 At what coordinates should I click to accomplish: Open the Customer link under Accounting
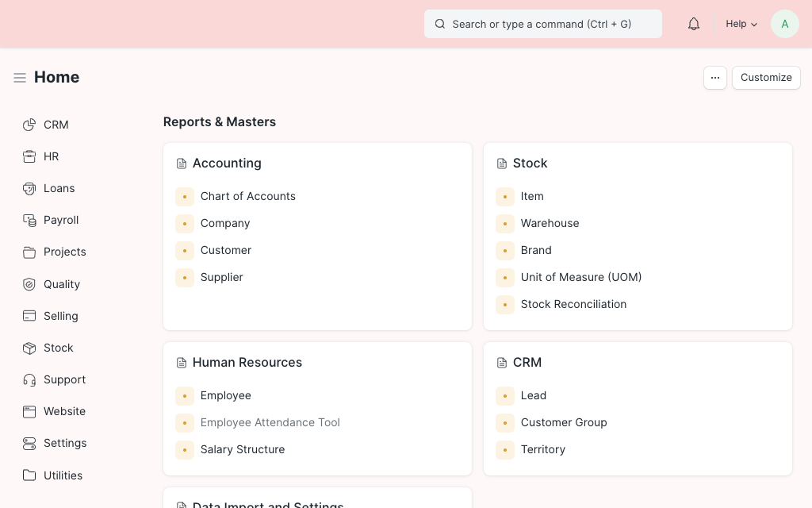point(226,250)
